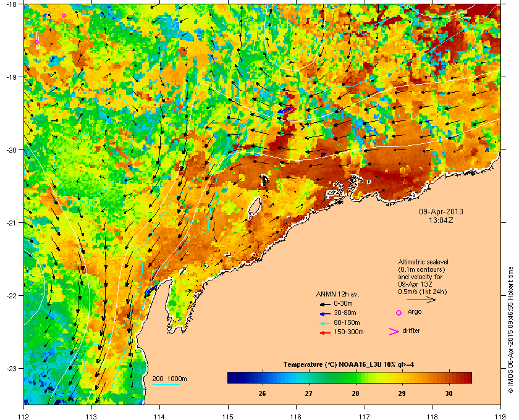Screen dimensions: 519x420
Task: Click the latitude axis label '-19'
Action: pos(12,77)
